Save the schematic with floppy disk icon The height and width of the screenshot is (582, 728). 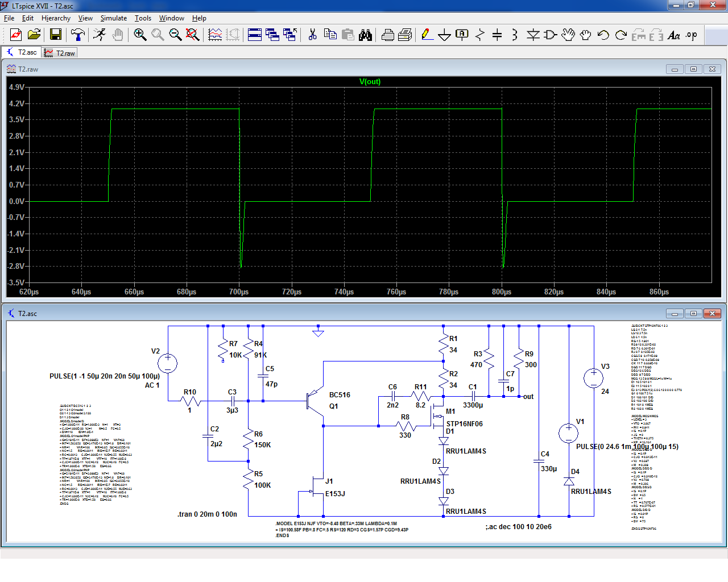[56, 35]
